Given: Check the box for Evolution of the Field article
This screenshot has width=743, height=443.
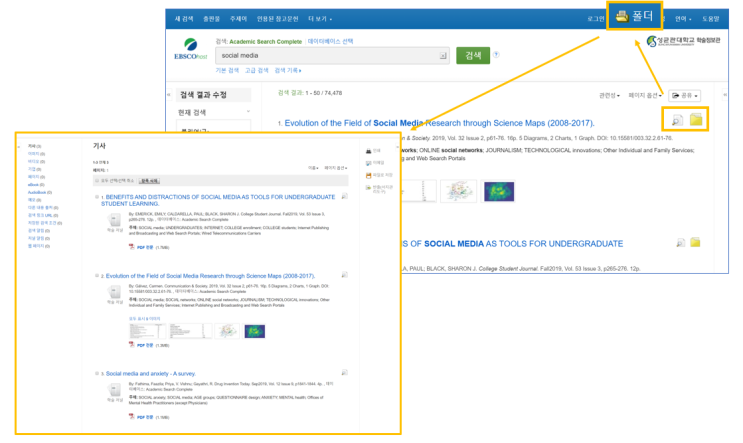Looking at the screenshot, I should point(97,275).
